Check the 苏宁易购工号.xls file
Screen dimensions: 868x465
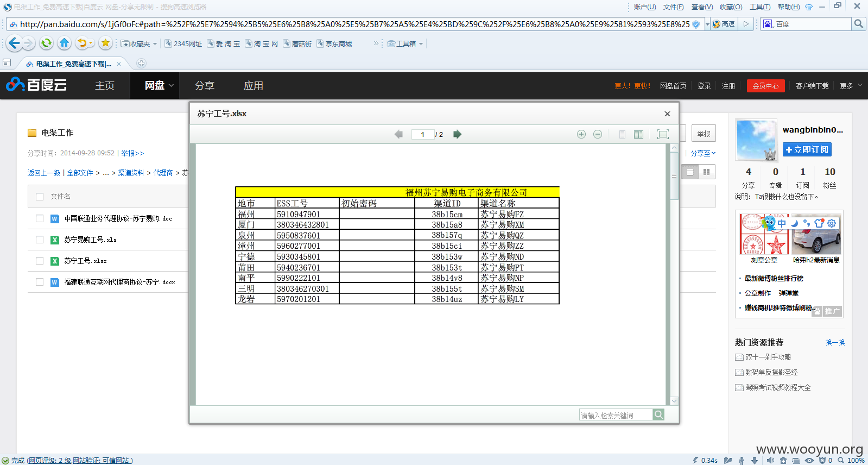click(40, 240)
